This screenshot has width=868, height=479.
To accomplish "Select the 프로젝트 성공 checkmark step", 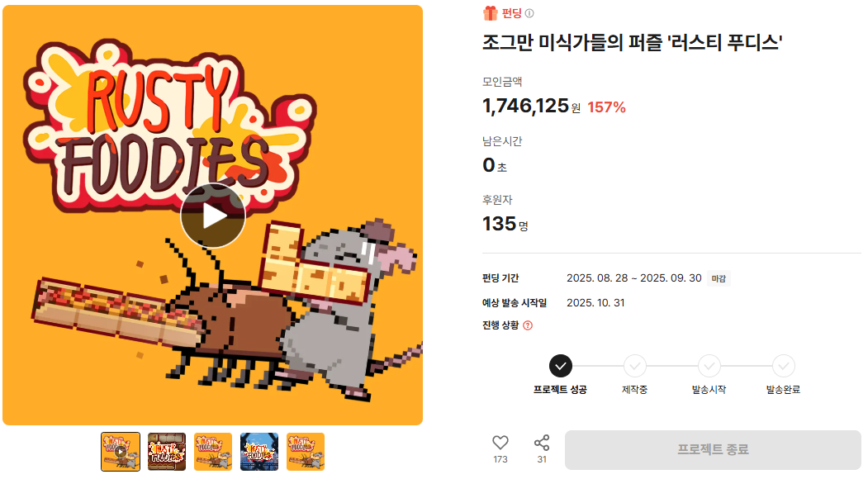I will [560, 366].
